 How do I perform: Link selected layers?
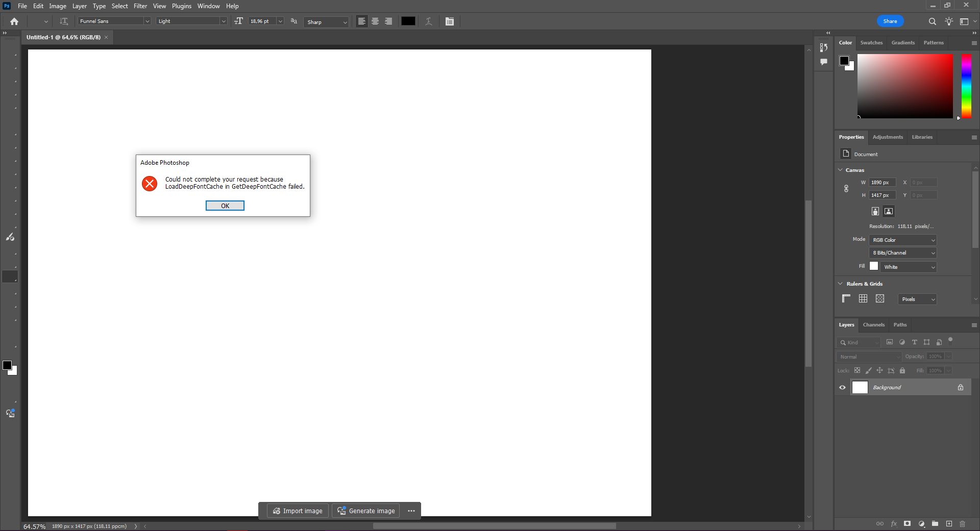pos(880,524)
